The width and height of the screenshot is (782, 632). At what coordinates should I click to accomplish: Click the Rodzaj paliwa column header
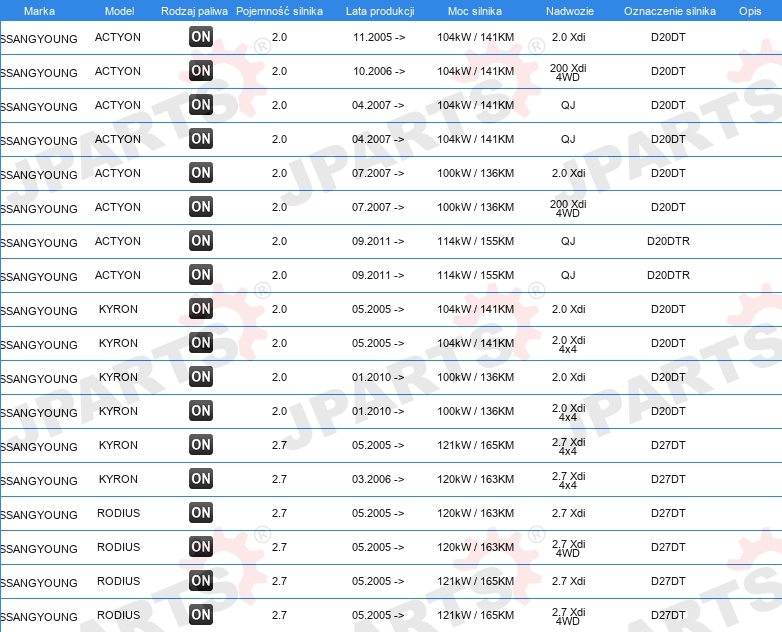[x=194, y=11]
